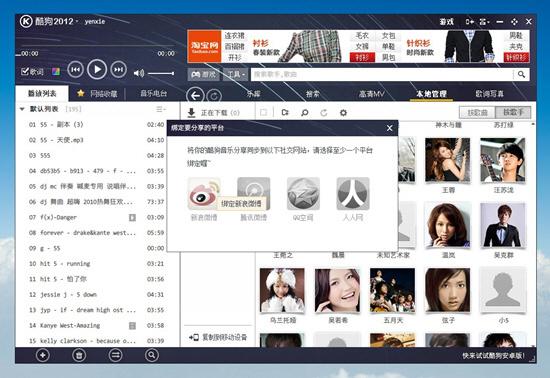Add songs with the plus icon
550x378 pixels.
point(43,355)
